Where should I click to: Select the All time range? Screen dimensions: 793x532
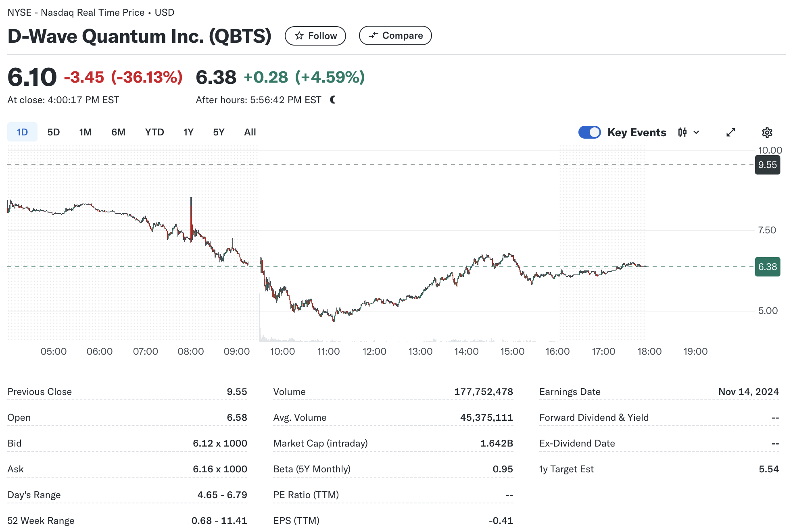tap(250, 132)
